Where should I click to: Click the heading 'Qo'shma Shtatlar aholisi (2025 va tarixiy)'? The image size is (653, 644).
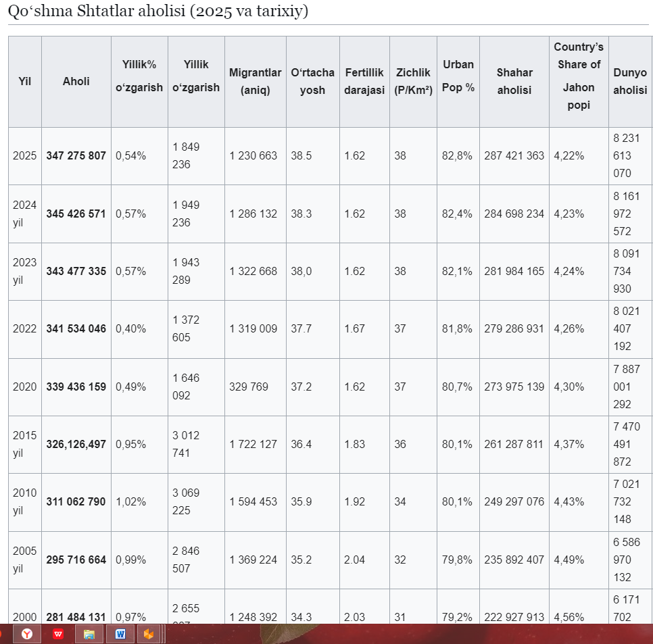click(x=158, y=11)
